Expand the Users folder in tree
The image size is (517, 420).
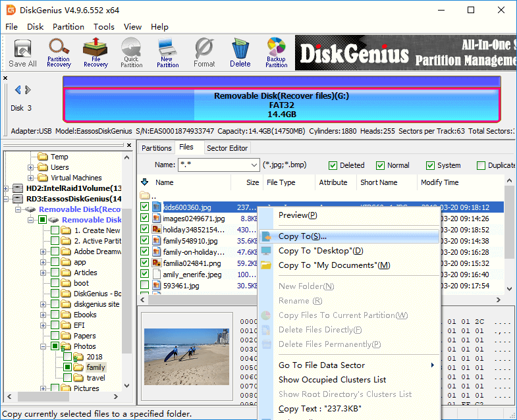tap(31, 167)
